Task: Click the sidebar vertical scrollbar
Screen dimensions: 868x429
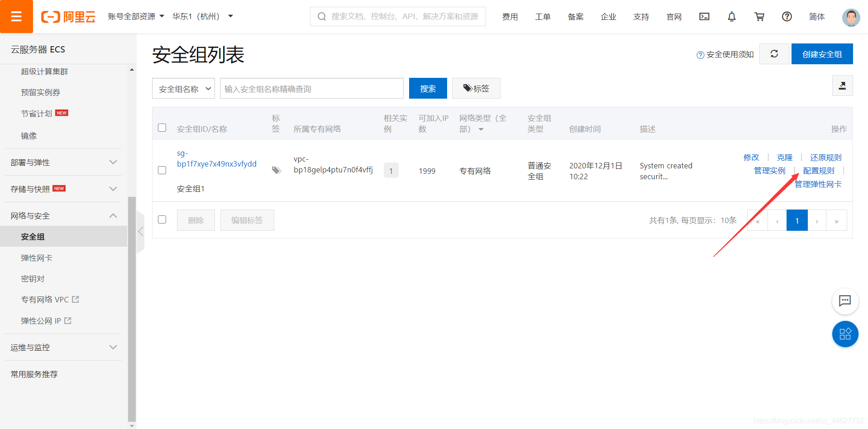Action: click(x=132, y=309)
